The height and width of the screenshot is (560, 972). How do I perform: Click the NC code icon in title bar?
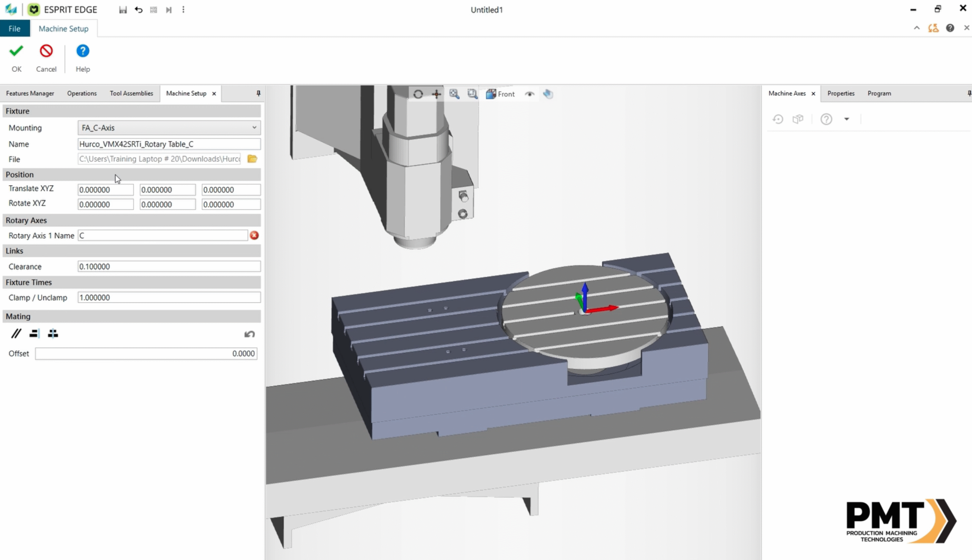pos(153,9)
